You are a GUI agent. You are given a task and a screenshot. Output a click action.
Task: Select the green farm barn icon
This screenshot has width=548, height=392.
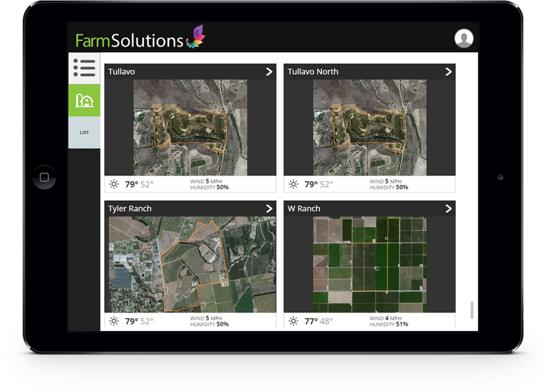[84, 100]
